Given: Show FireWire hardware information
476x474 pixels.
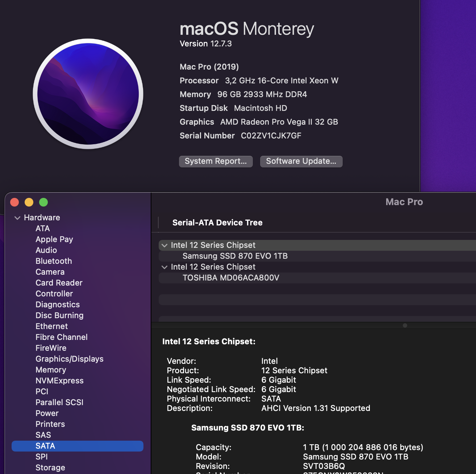Looking at the screenshot, I should (x=51, y=348).
